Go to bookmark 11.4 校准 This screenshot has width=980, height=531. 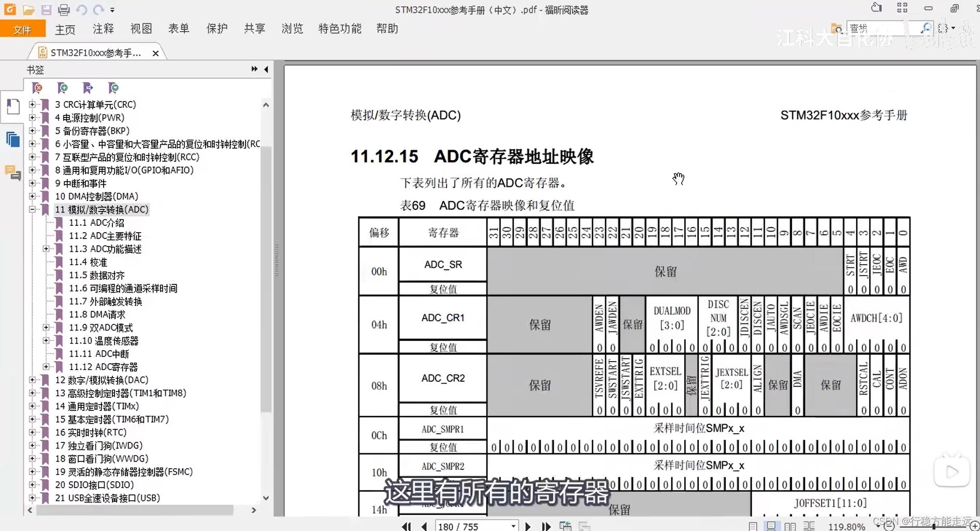click(88, 262)
